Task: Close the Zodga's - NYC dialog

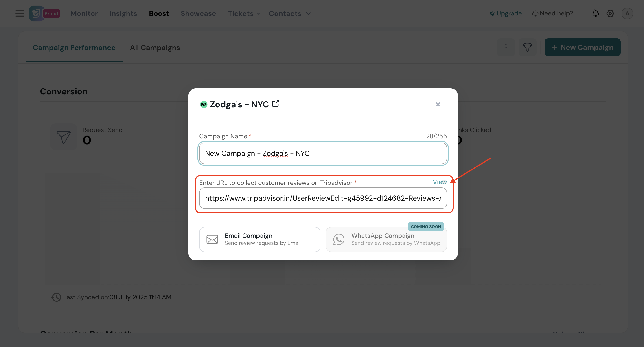Action: (x=438, y=104)
